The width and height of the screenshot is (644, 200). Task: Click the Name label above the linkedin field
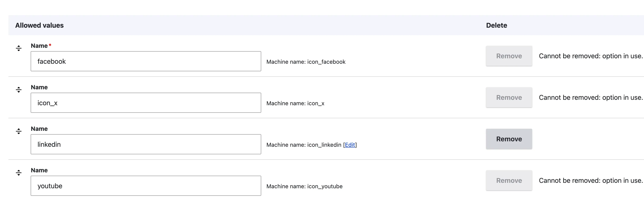[39, 129]
